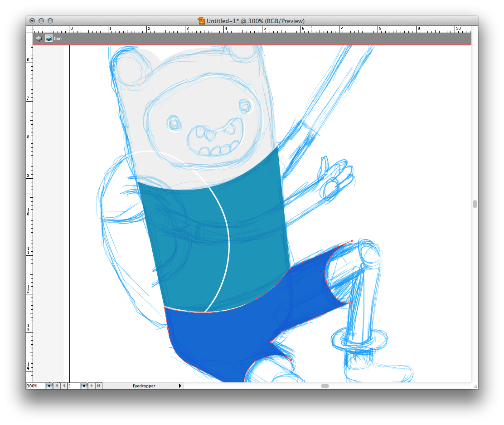Open the artboard number dropdown
The image size is (504, 425).
click(x=84, y=386)
